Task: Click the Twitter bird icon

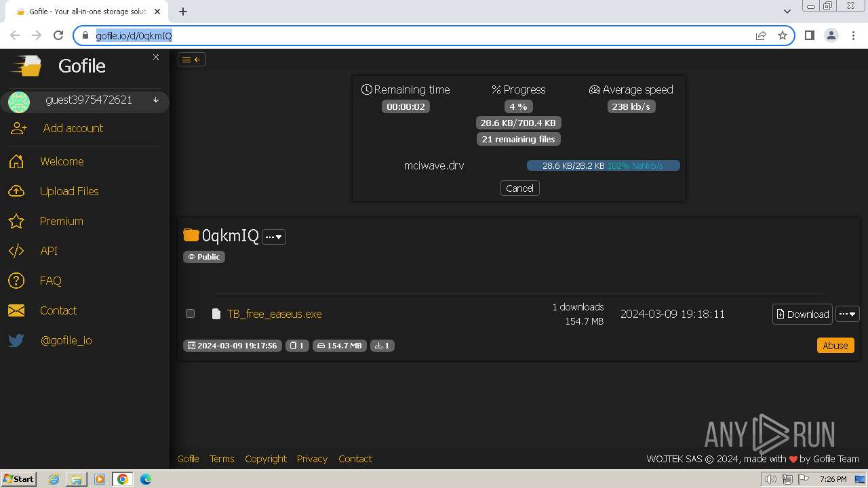Action: tap(16, 340)
